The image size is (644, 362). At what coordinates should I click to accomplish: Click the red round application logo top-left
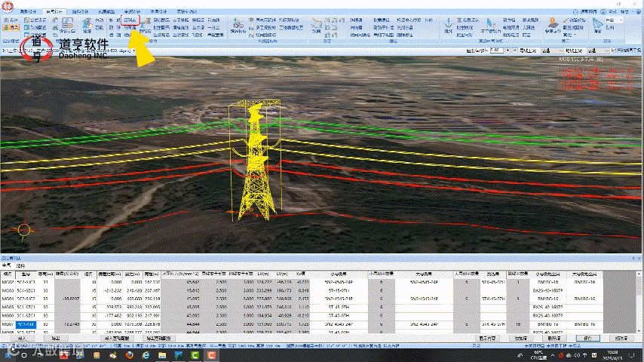(x=8, y=8)
